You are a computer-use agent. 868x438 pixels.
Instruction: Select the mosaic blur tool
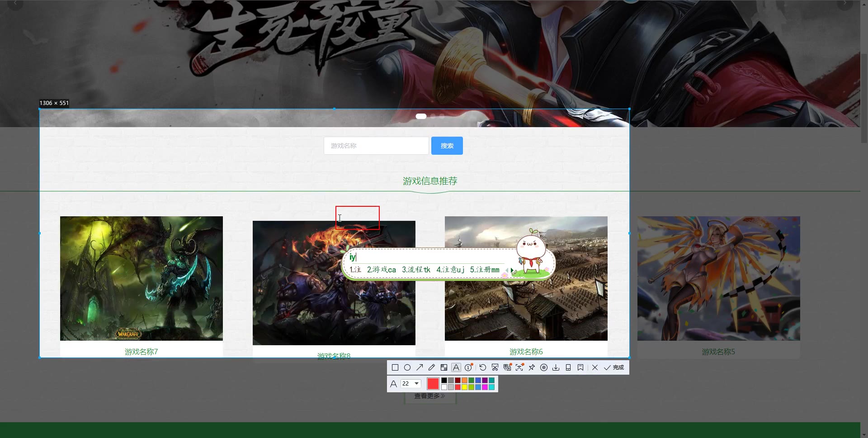(444, 367)
